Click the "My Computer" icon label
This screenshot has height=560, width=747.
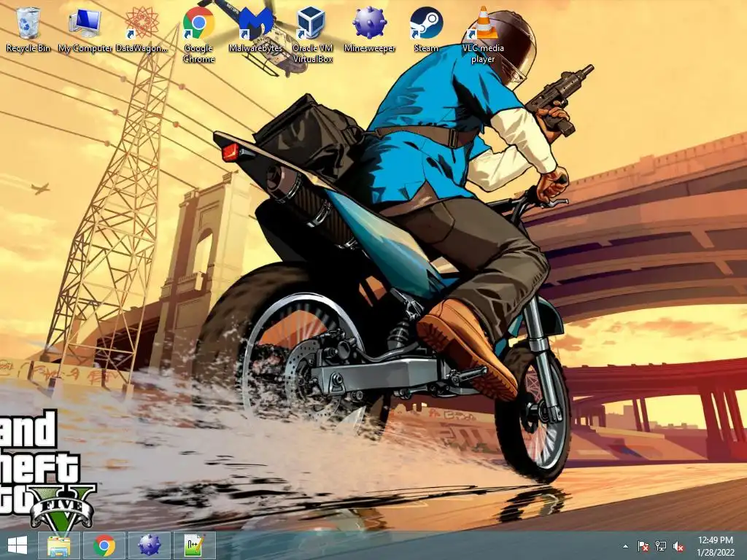point(85,48)
